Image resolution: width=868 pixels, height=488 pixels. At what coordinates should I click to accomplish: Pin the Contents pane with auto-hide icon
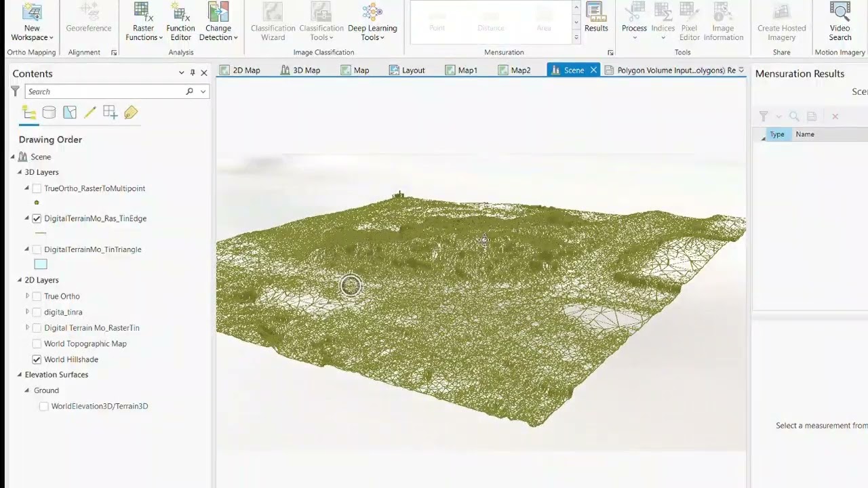point(193,73)
